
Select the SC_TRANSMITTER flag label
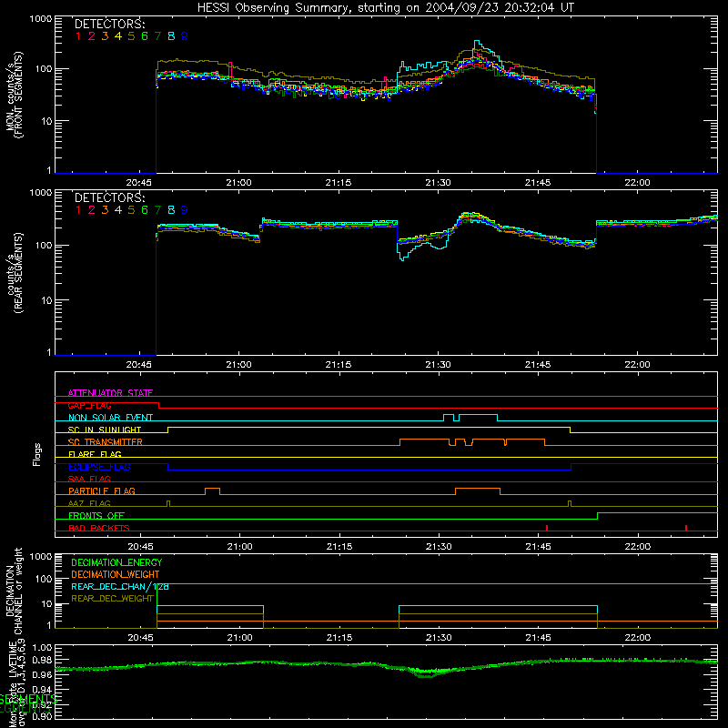coord(106,442)
